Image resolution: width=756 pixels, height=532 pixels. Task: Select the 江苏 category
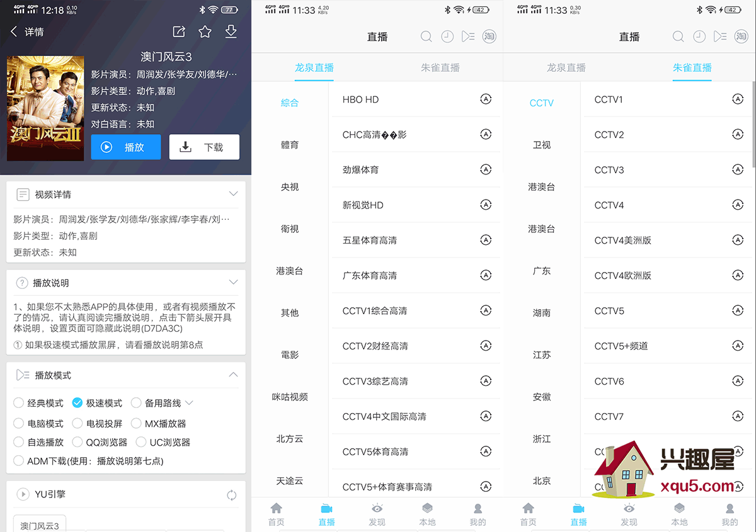pos(542,355)
